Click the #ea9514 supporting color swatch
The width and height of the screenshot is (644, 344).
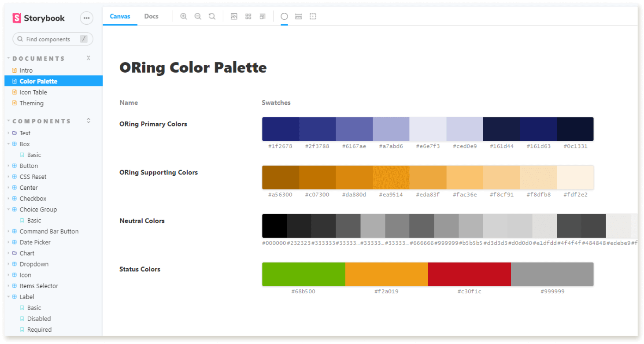point(391,178)
